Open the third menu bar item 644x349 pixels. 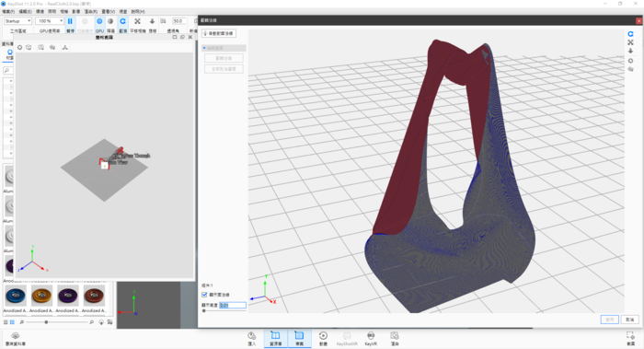pos(40,11)
